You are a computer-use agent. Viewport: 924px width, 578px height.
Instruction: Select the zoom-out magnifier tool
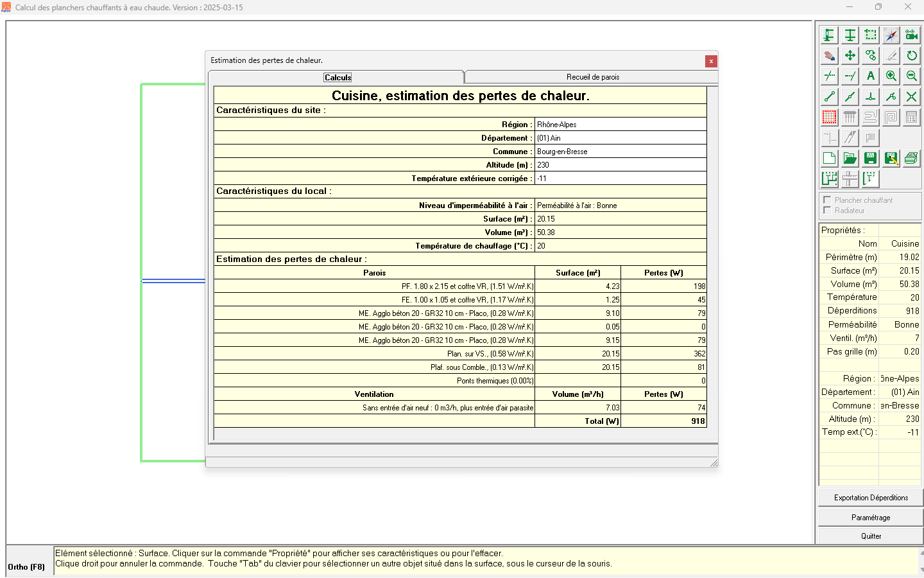pos(911,75)
